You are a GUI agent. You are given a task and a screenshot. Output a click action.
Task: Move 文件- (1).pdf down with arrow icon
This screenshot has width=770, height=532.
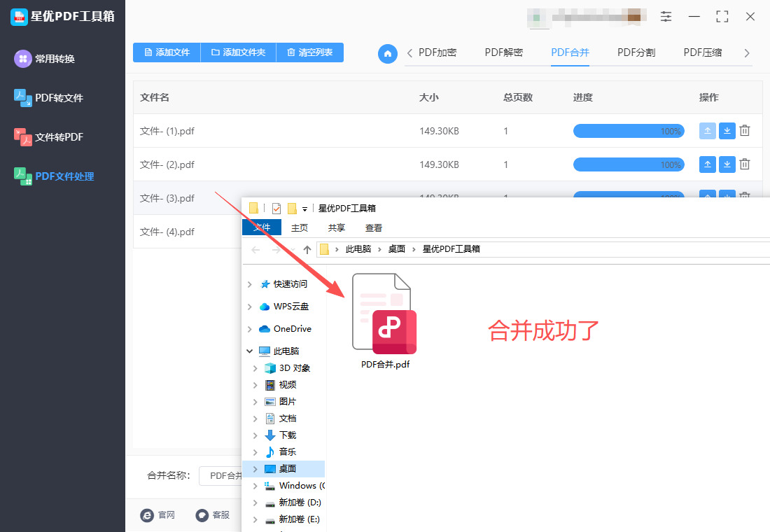point(727,131)
